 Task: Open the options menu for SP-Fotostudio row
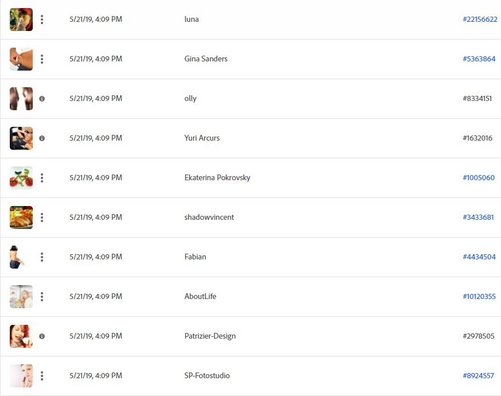(42, 376)
